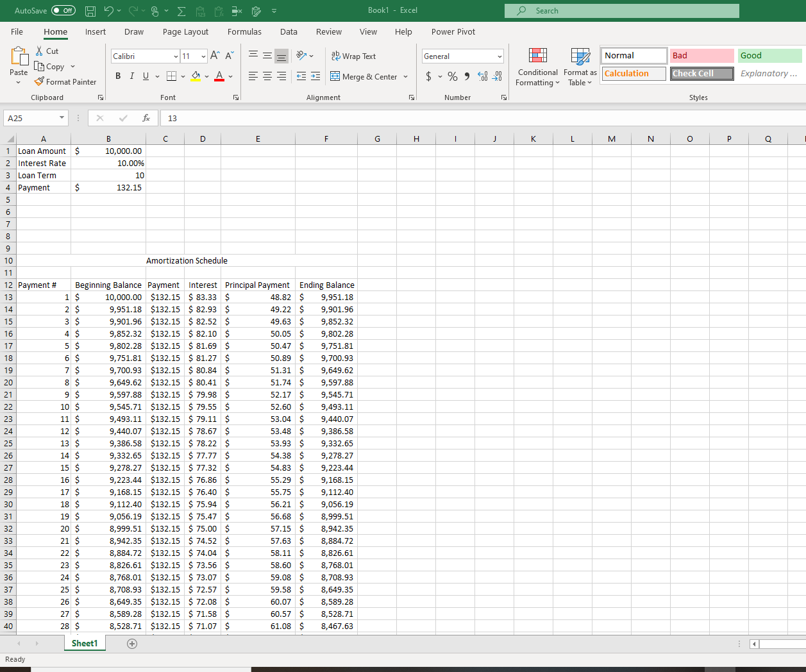Click the AutoSum icon
Image resolution: width=806 pixels, height=672 pixels.
pyautogui.click(x=181, y=10)
